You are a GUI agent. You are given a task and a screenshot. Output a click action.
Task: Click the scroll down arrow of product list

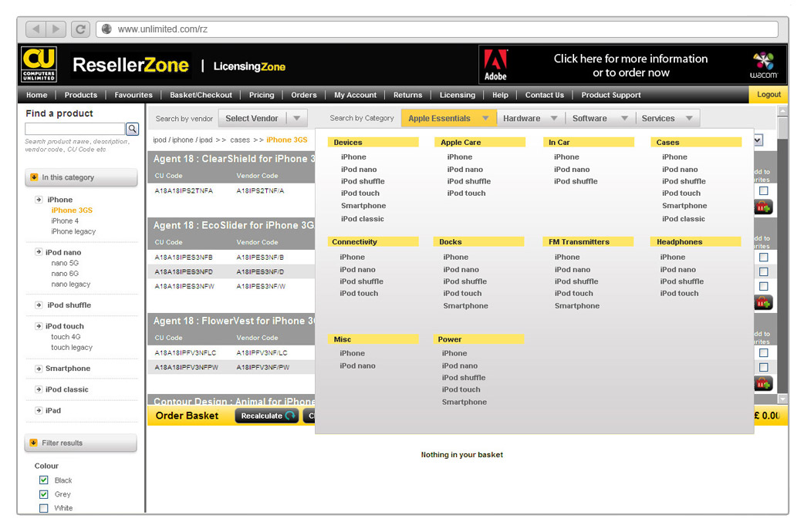click(782, 399)
